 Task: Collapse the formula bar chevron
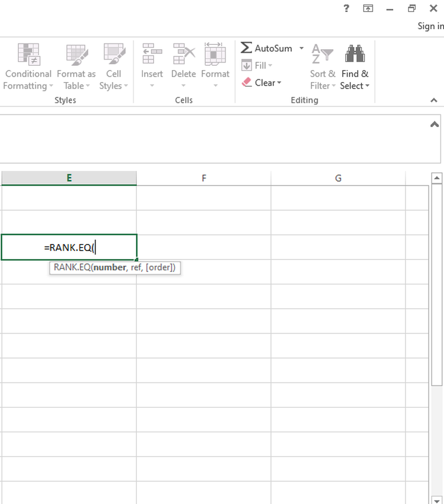(x=435, y=124)
